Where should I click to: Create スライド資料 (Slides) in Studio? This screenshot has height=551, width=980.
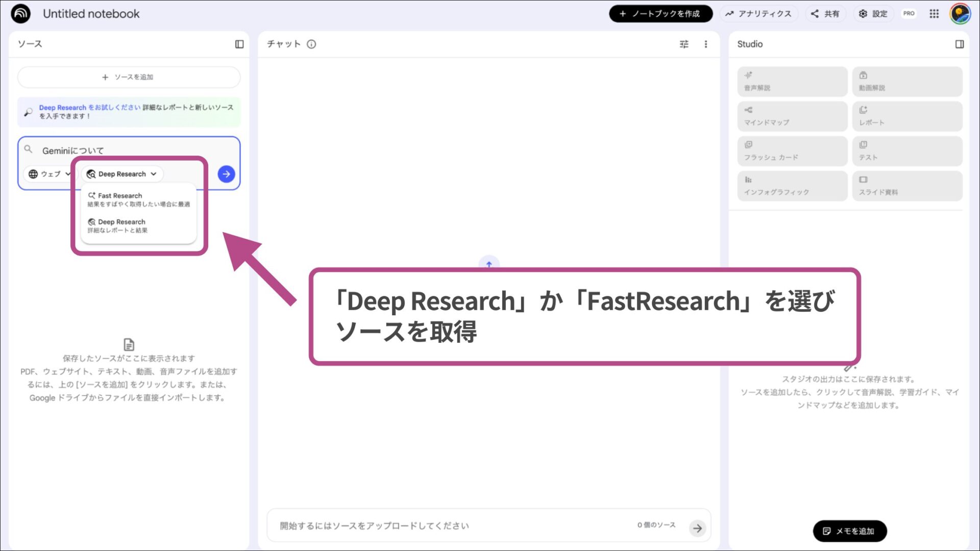[x=907, y=186]
